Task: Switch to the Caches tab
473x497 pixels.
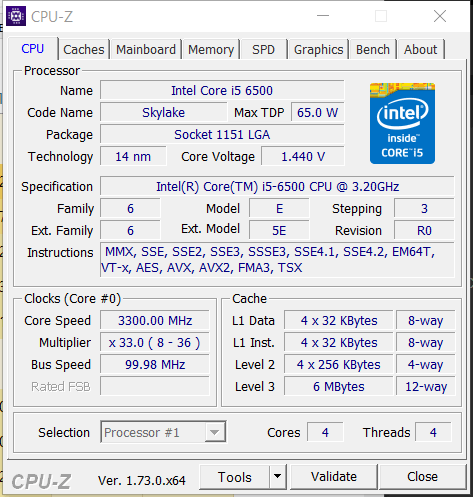Action: tap(84, 49)
